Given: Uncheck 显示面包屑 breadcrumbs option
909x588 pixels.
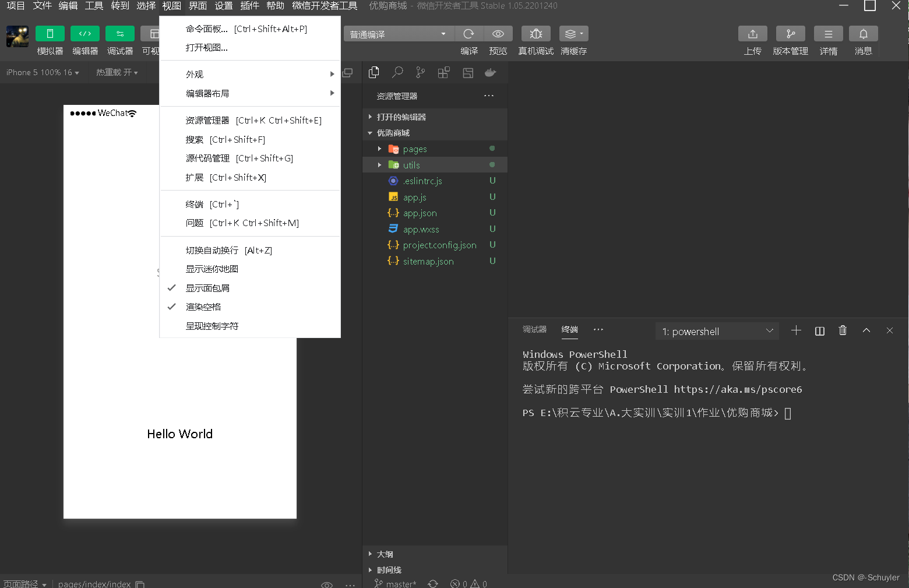Looking at the screenshot, I should click(x=250, y=288).
